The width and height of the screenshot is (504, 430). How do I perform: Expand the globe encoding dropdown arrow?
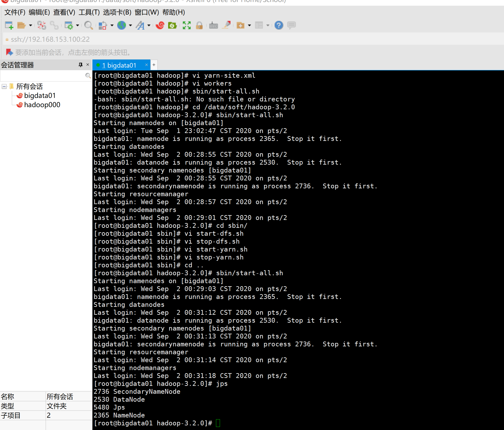tap(130, 25)
